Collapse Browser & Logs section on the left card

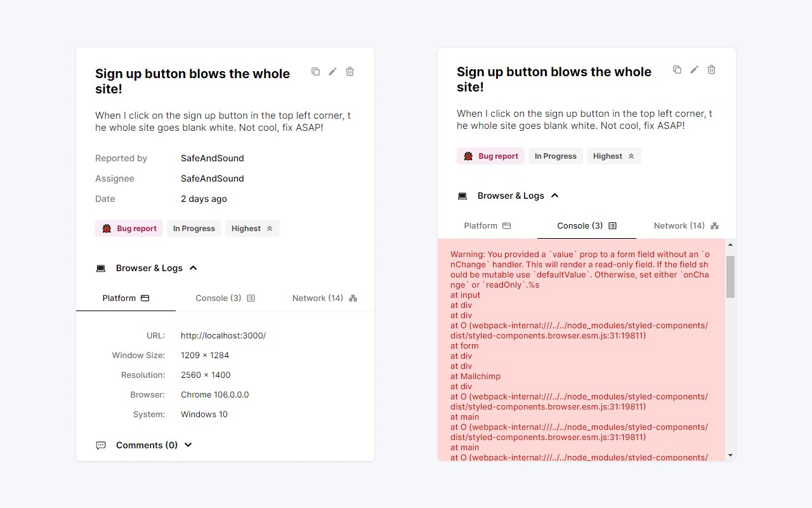[x=193, y=268]
